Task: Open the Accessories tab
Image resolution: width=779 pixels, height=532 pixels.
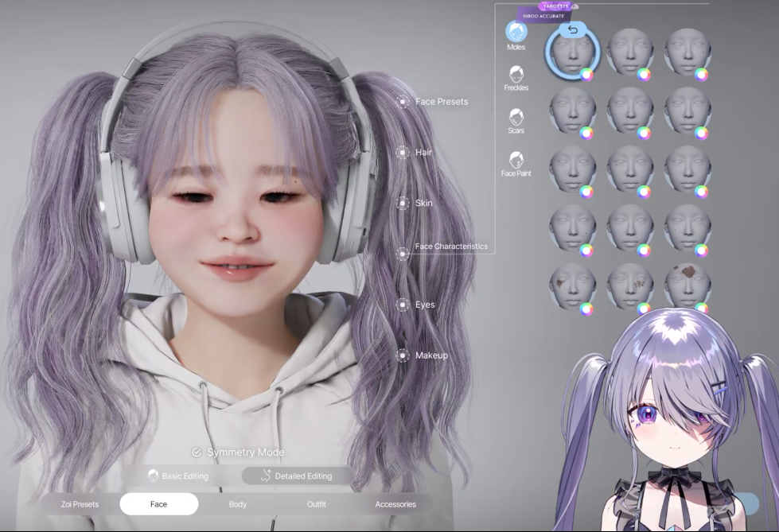Action: coord(395,504)
